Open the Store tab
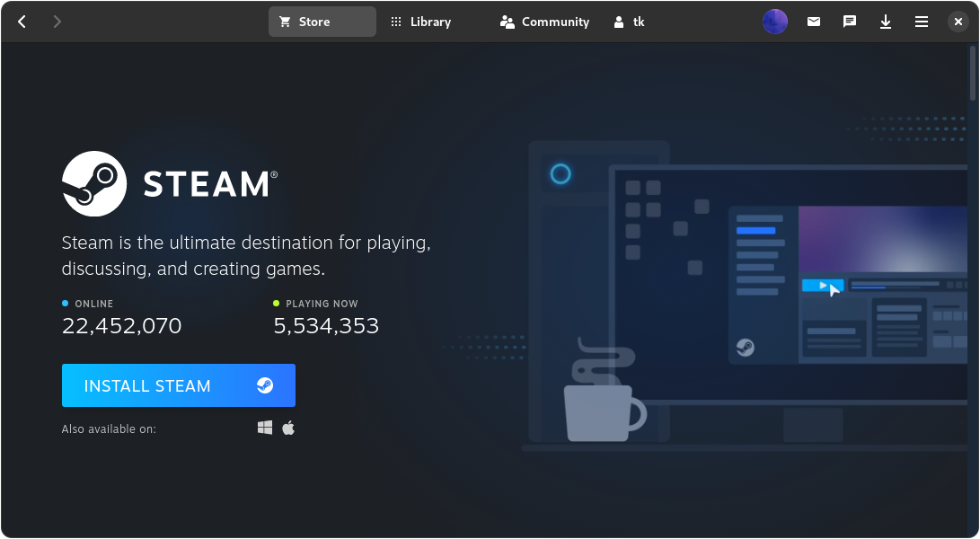The height and width of the screenshot is (539, 980). tap(322, 22)
